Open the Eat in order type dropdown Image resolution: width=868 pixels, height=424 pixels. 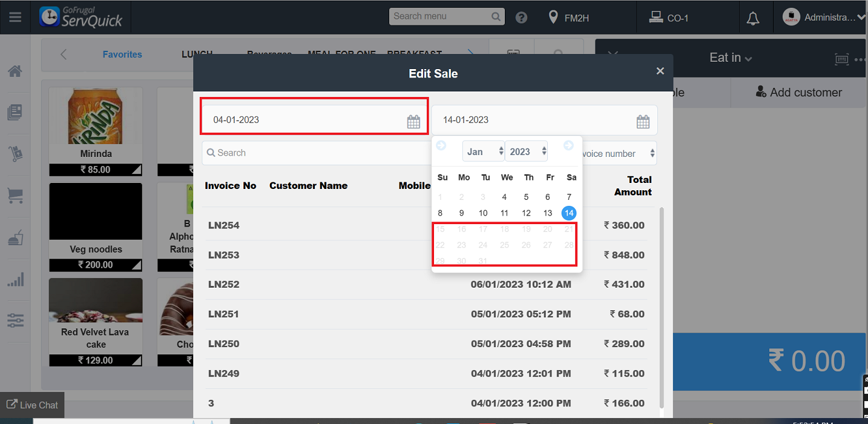(731, 58)
